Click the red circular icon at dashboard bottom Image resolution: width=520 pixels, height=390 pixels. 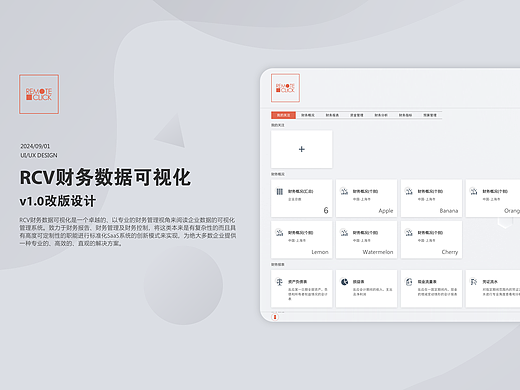pyautogui.click(x=275, y=317)
